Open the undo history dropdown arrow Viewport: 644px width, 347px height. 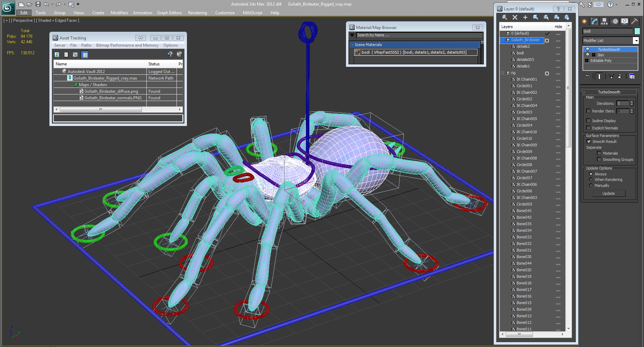(52, 4)
